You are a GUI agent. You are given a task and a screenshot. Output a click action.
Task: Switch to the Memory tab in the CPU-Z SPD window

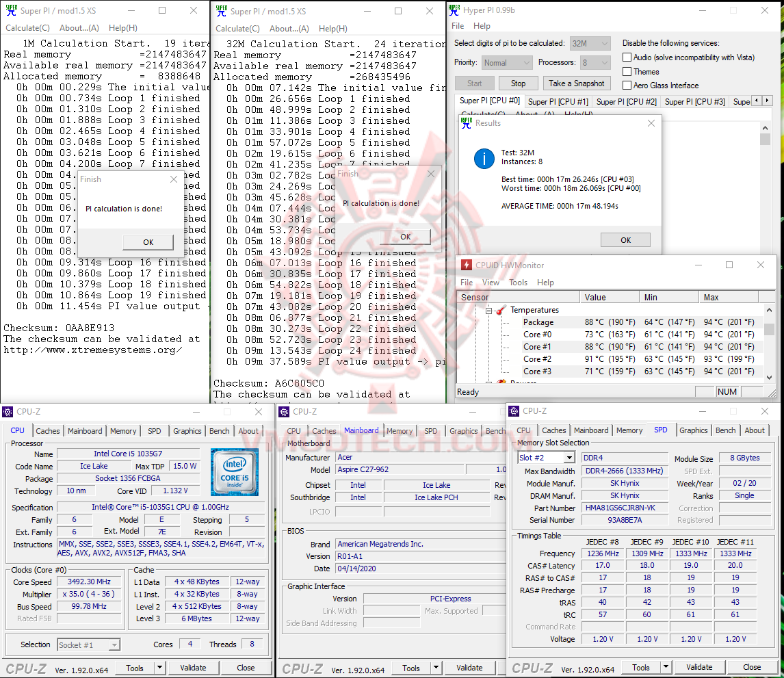coord(629,430)
